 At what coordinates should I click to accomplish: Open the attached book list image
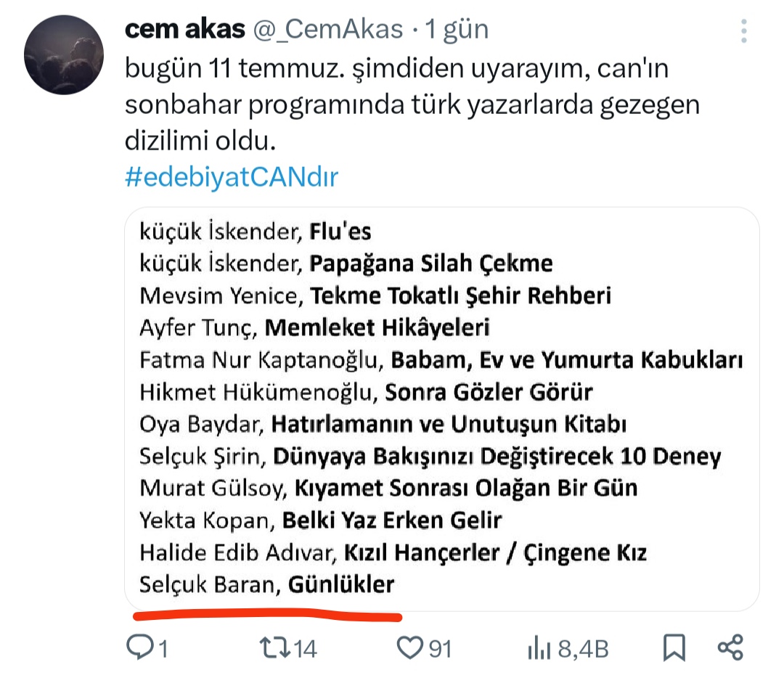(442, 409)
